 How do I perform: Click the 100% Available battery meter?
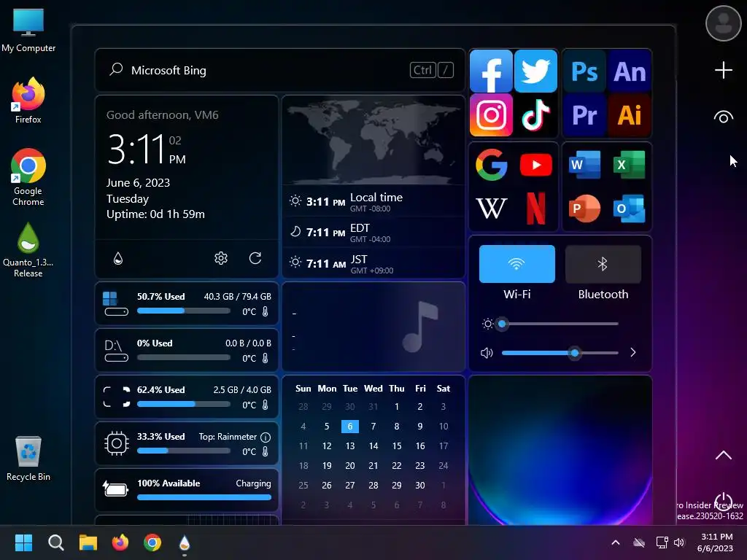pyautogui.click(x=186, y=490)
